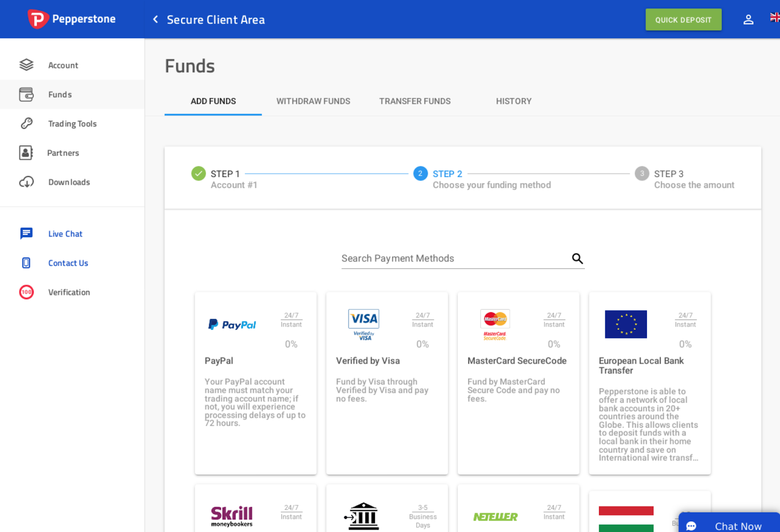The height and width of the screenshot is (532, 780).
Task: Change language with the UK flag icon
Action: tap(775, 17)
